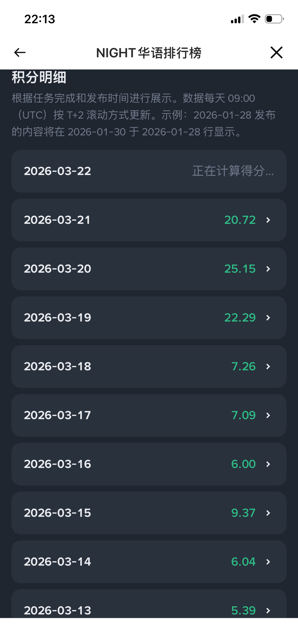Image resolution: width=298 pixels, height=644 pixels.
Task: Tap the Wi-Fi status icon
Action: click(254, 19)
